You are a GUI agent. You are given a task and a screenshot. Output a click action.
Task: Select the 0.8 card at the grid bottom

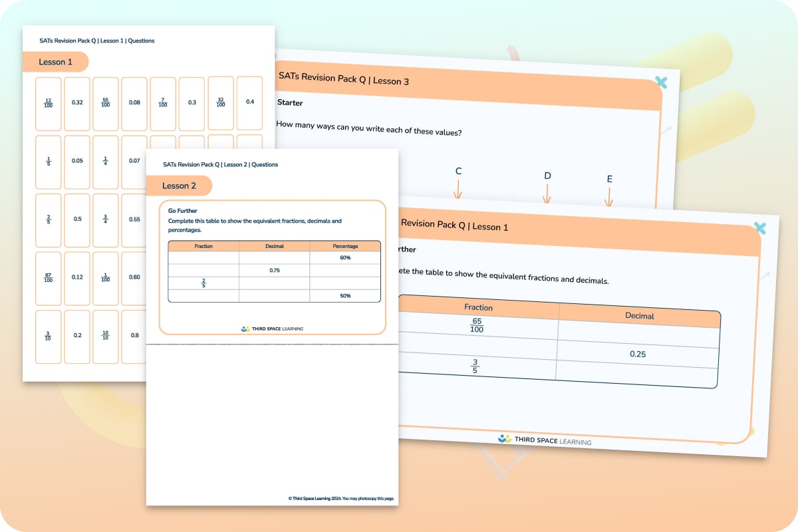(134, 336)
